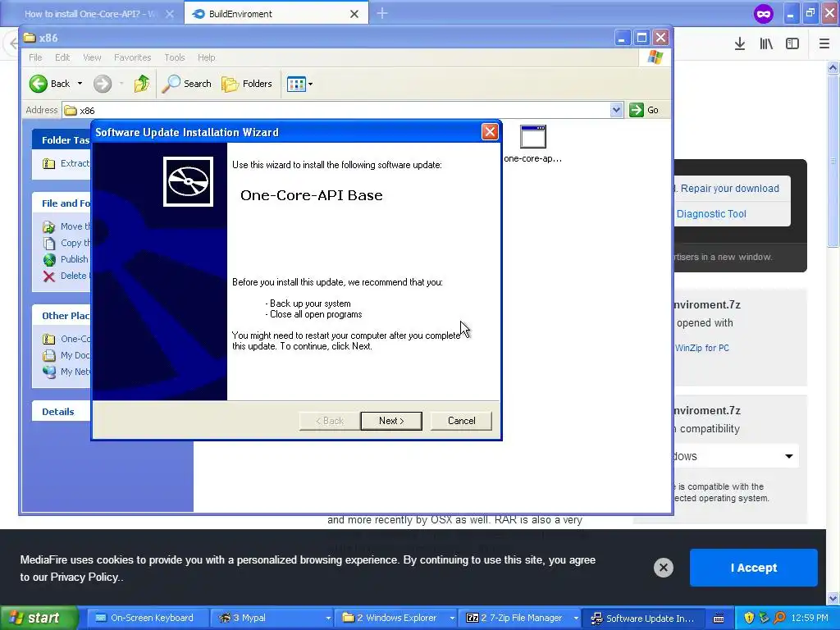Click Next in the installation wizard
The image size is (840, 630).
(x=391, y=421)
